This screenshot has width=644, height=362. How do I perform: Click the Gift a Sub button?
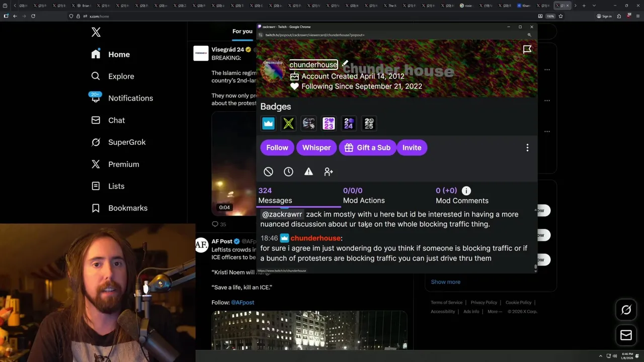point(367,147)
